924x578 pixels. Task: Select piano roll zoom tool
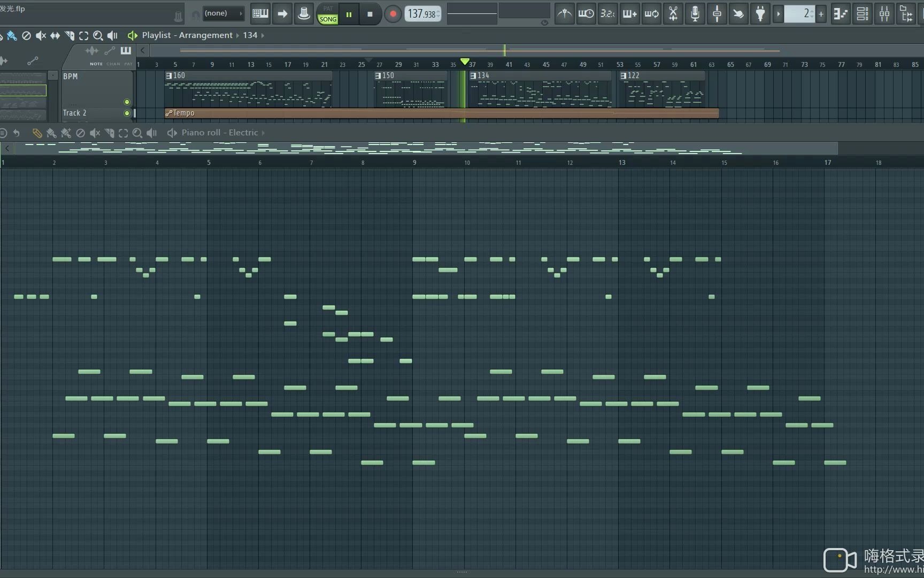click(137, 133)
